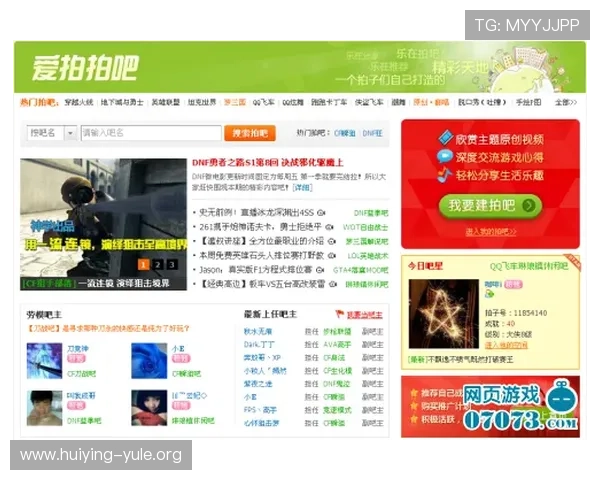Click video icon beside 本周免费英雄石头人 article
Screen dimensions: 600x480
tap(331, 256)
